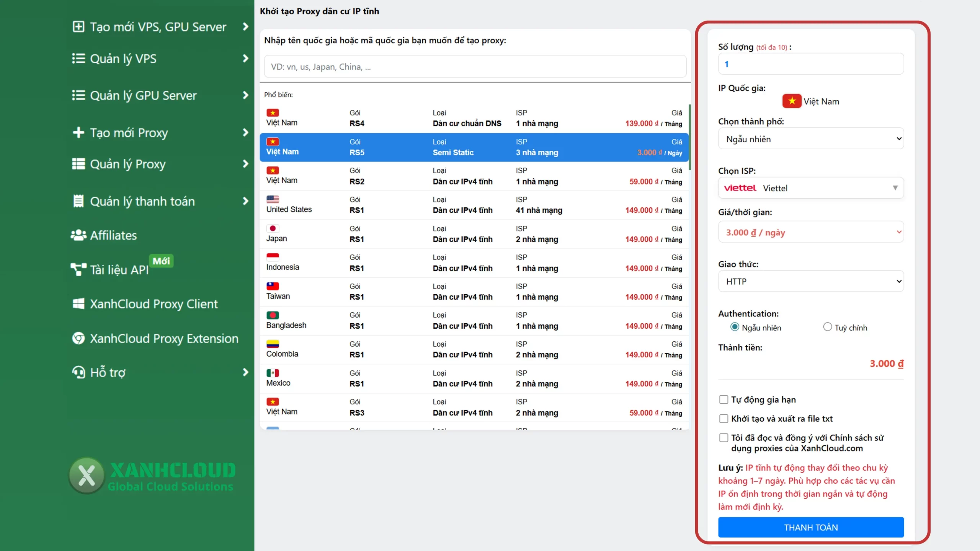Open the Giao thức HTTP dropdown
The height and width of the screenshot is (551, 980).
pos(811,281)
